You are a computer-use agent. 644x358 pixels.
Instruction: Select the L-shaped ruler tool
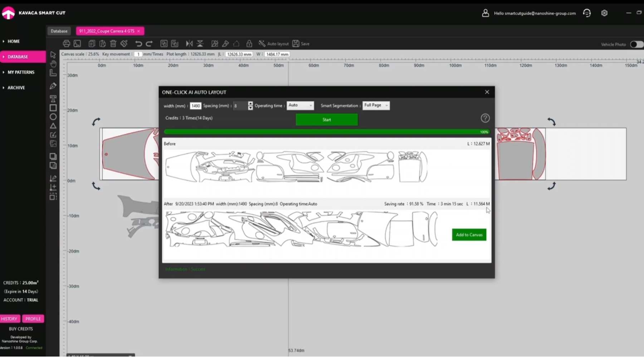pos(53,73)
